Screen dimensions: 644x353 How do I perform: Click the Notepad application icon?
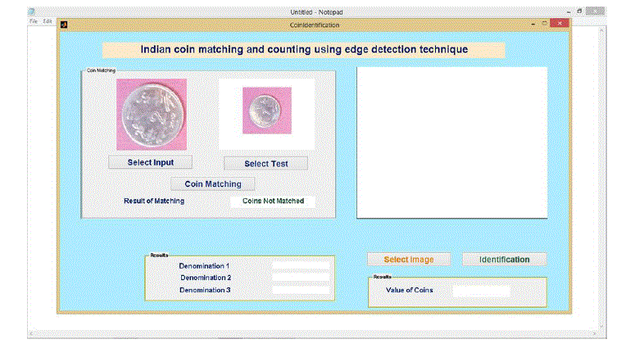tap(33, 11)
